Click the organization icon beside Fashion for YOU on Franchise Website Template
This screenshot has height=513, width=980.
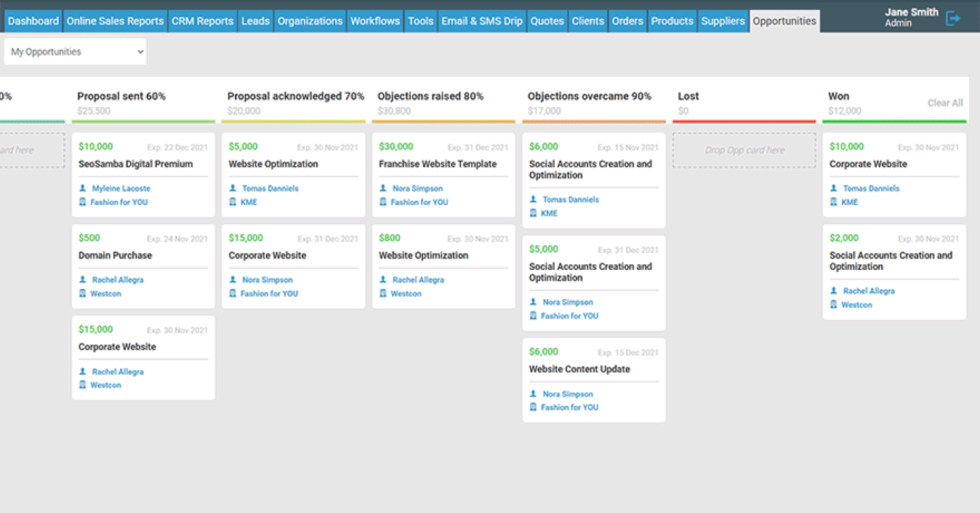click(384, 202)
